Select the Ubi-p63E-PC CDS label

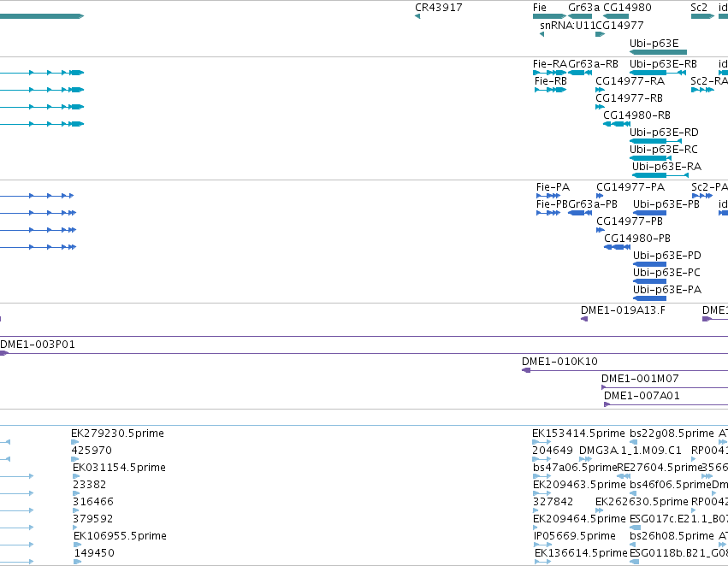point(666,274)
